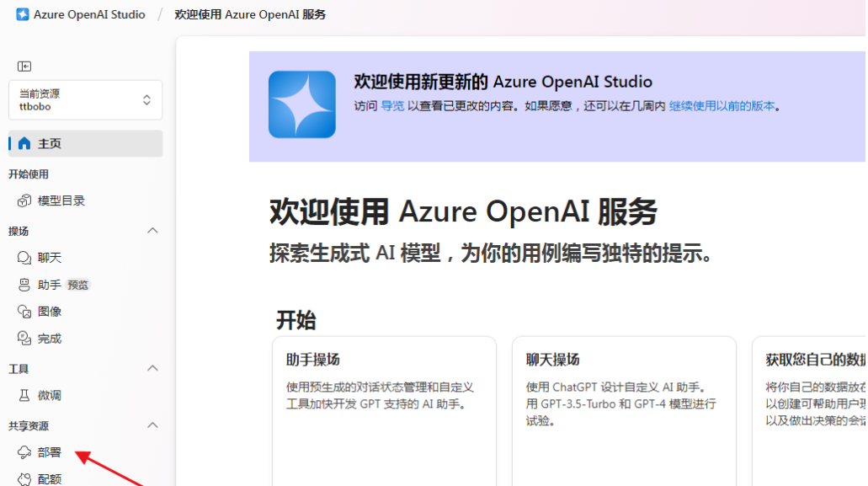Viewport: 868px width, 486px height.
Task: Collapse the 共享资源 section chevron
Action: pyautogui.click(x=152, y=425)
